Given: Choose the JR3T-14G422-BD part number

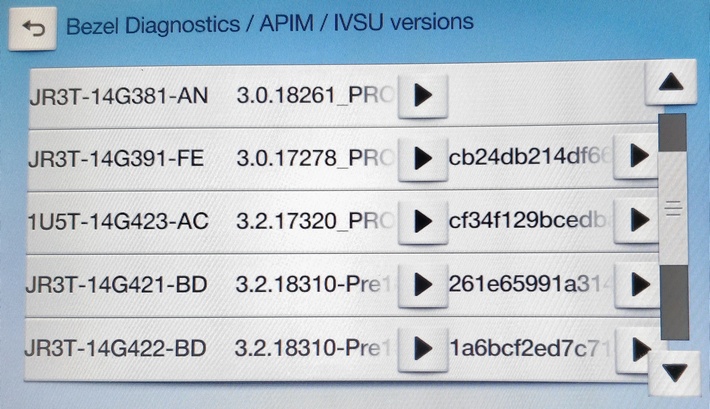Looking at the screenshot, I should tap(116, 347).
